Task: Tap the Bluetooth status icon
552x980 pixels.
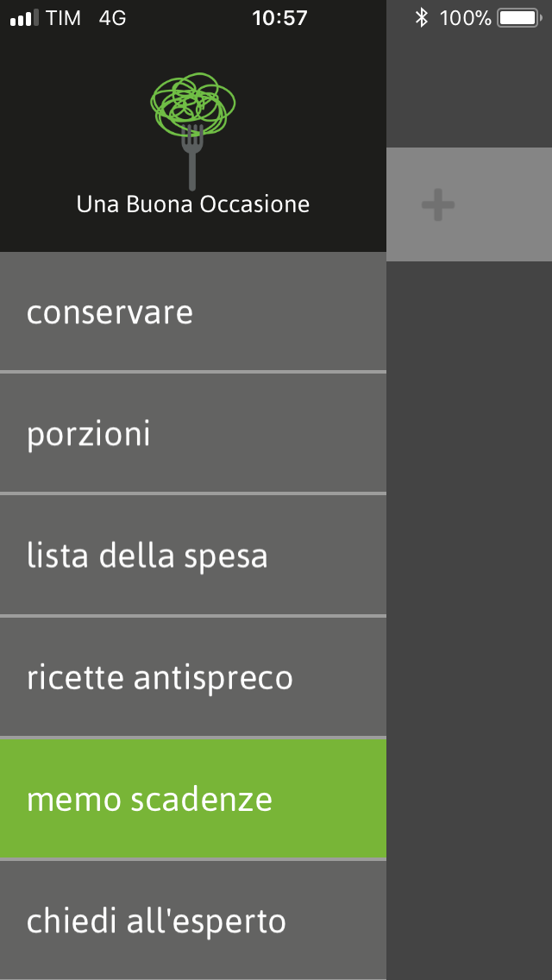Action: pos(421,17)
